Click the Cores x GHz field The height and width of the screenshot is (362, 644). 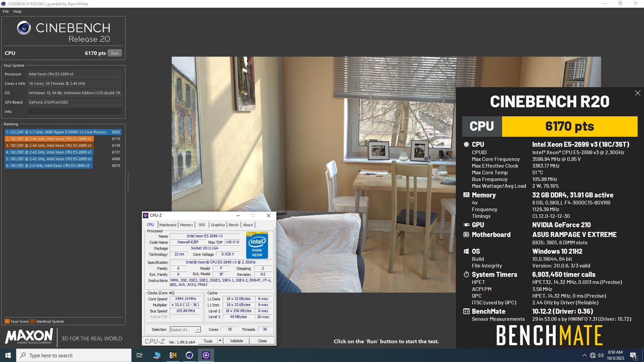pyautogui.click(x=74, y=83)
